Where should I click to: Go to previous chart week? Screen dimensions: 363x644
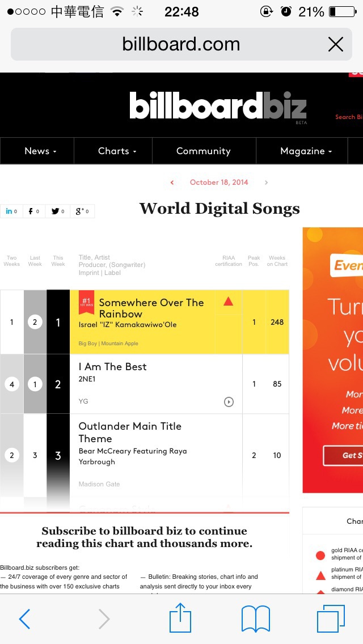(172, 183)
